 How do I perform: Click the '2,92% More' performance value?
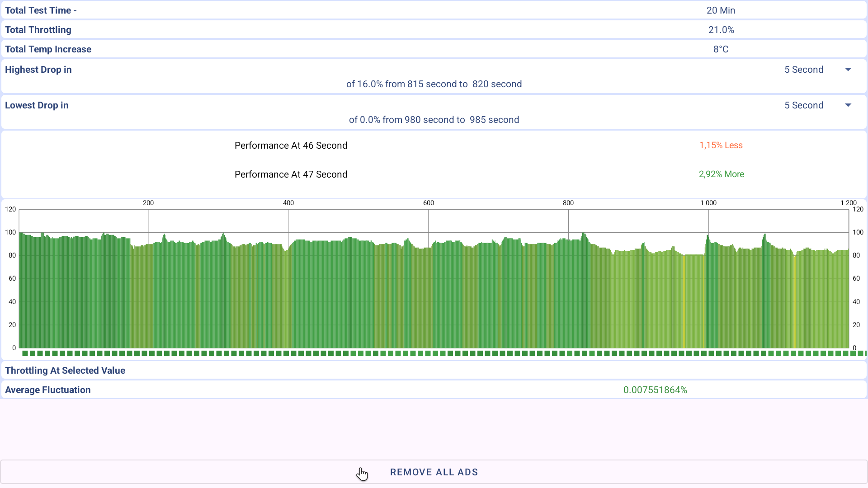[721, 174]
